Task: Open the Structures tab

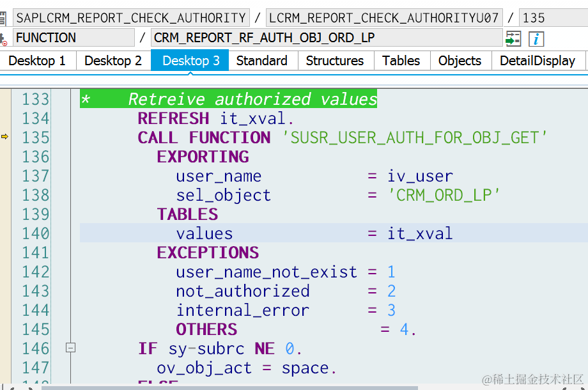Action: click(x=335, y=60)
